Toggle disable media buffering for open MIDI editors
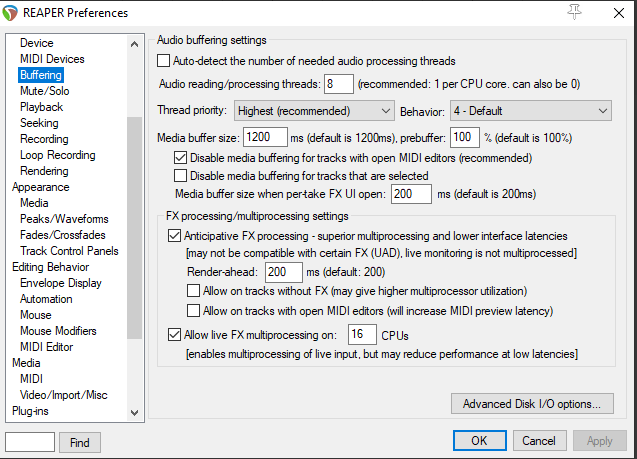Viewport: 637px width, 459px height. (180, 158)
